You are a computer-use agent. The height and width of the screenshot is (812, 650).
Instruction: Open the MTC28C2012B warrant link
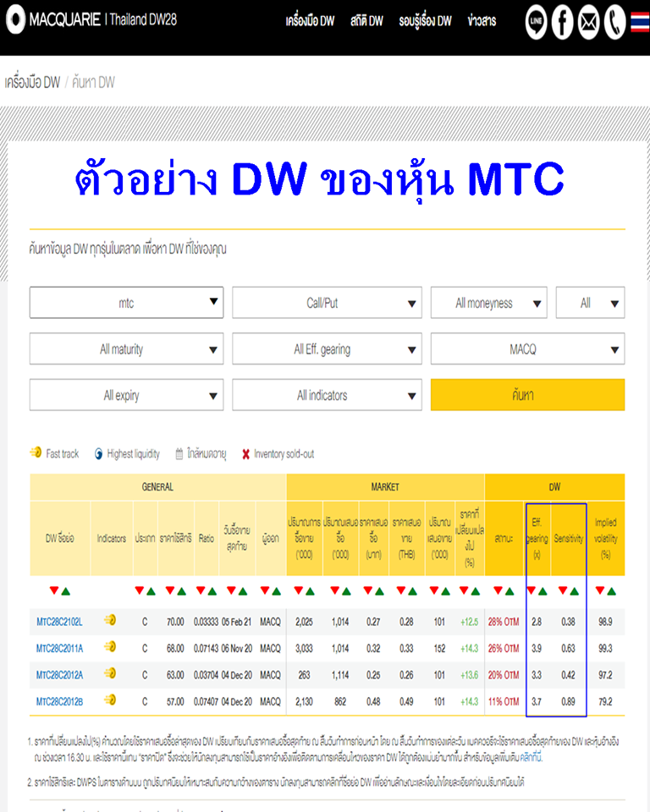[59, 702]
